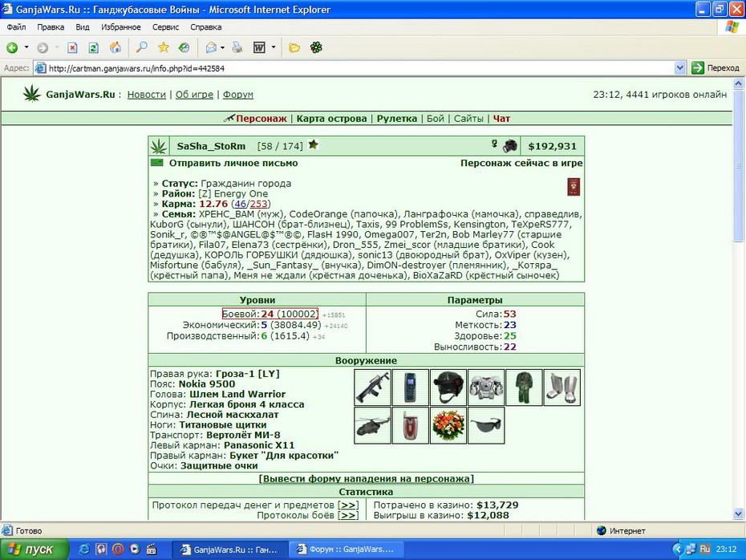746x560 pixels.
Task: Click the Вертолёт МИ-8 helicopter image
Action: coord(372,425)
